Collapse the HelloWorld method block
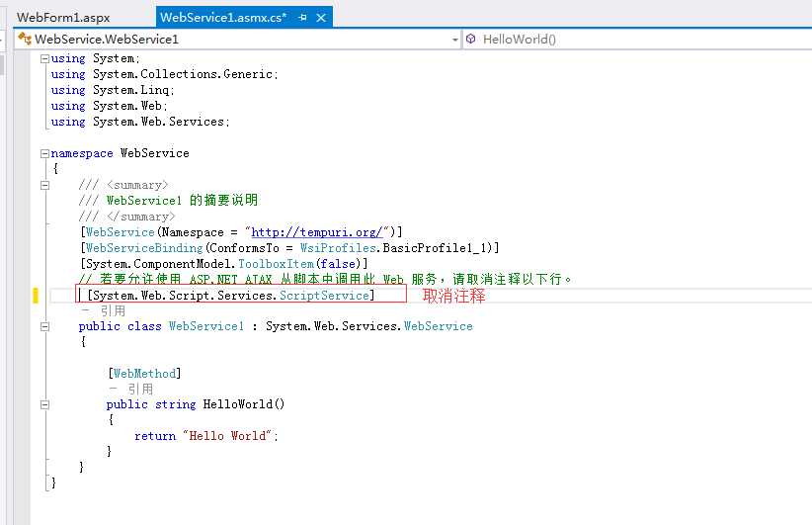The width and height of the screenshot is (812, 525). pos(45,404)
